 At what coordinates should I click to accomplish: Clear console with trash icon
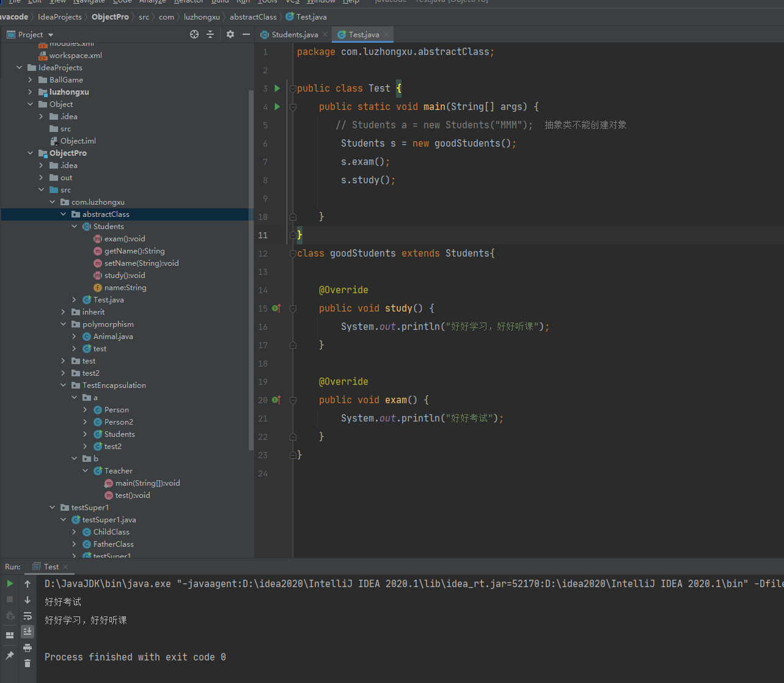27,663
